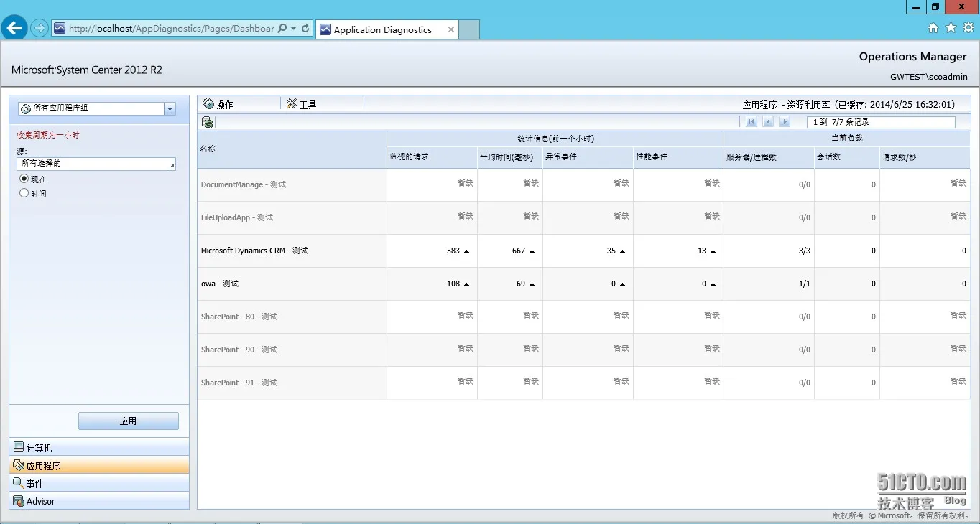Click the GWTEST\scoadmin user name
This screenshot has width=980, height=524.
929,77
